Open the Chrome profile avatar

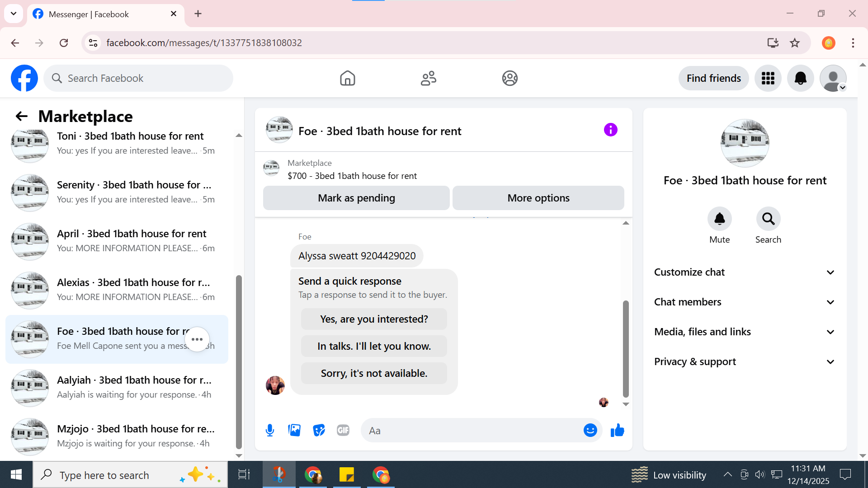pos(828,43)
